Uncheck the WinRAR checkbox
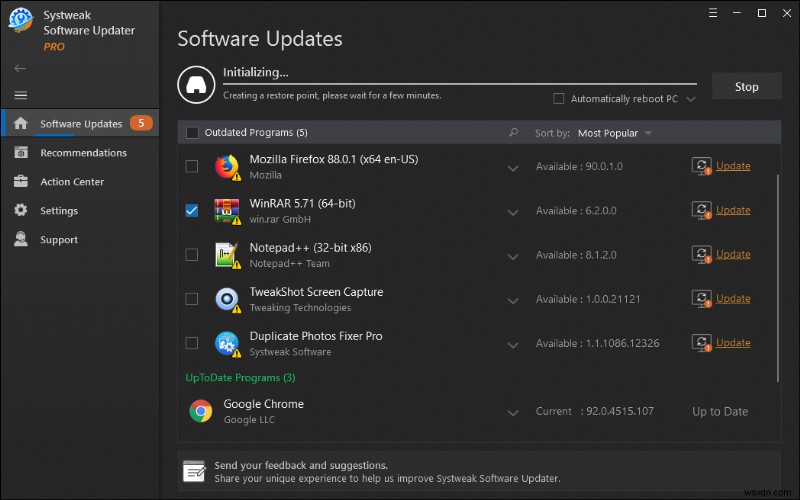This screenshot has height=500, width=800. click(192, 210)
